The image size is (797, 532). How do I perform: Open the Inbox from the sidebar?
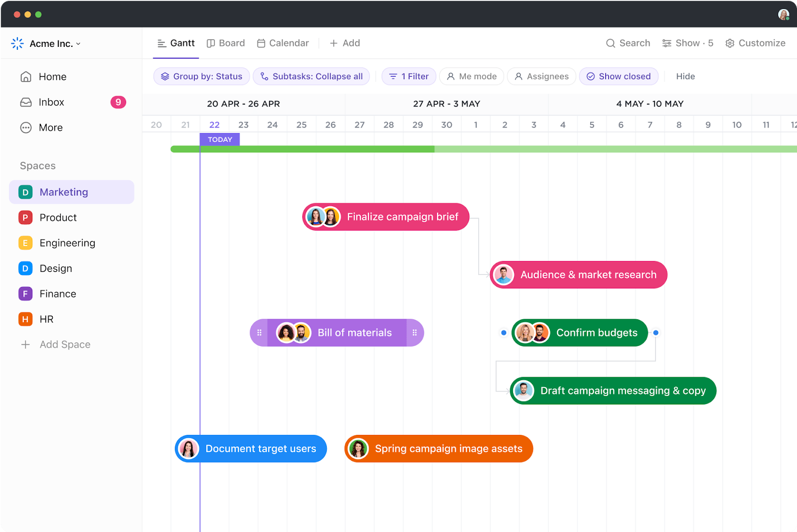(x=25, y=102)
